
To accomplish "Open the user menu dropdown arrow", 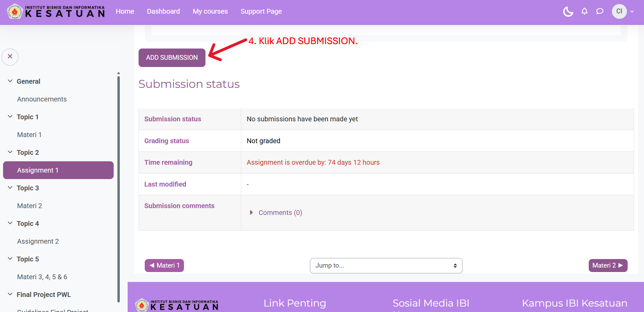I will [x=632, y=12].
